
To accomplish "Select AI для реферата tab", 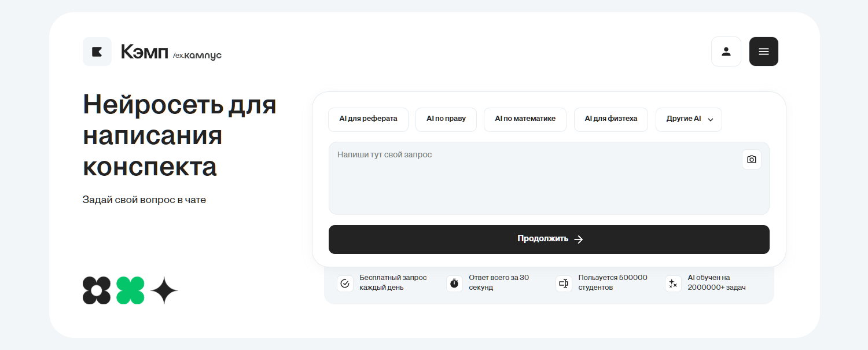I will click(368, 119).
